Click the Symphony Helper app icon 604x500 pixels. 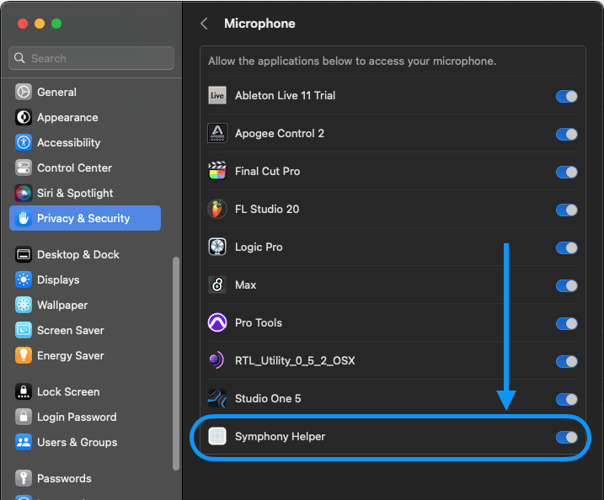(x=217, y=436)
